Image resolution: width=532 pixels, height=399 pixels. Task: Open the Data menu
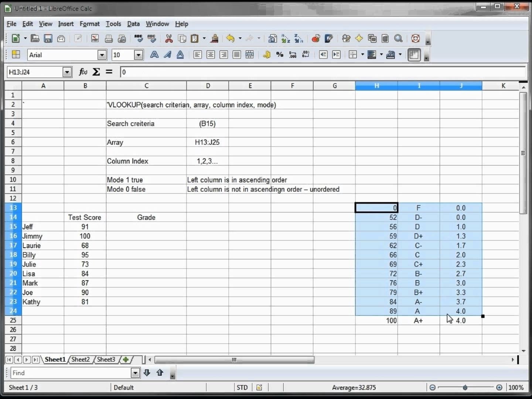click(x=133, y=24)
